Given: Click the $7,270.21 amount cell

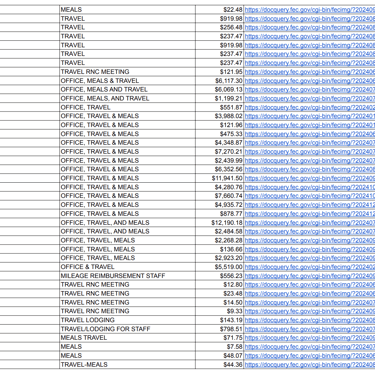Looking at the screenshot, I should pos(220,151).
